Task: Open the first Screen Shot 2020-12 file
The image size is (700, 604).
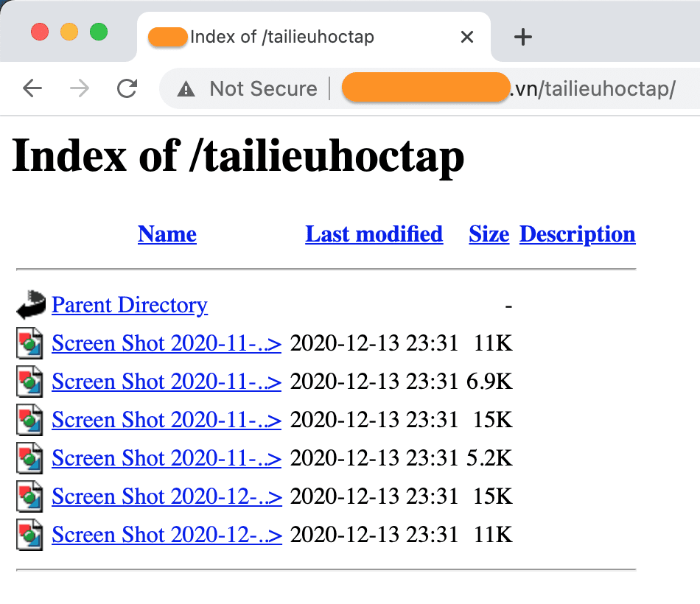Action: (x=166, y=496)
